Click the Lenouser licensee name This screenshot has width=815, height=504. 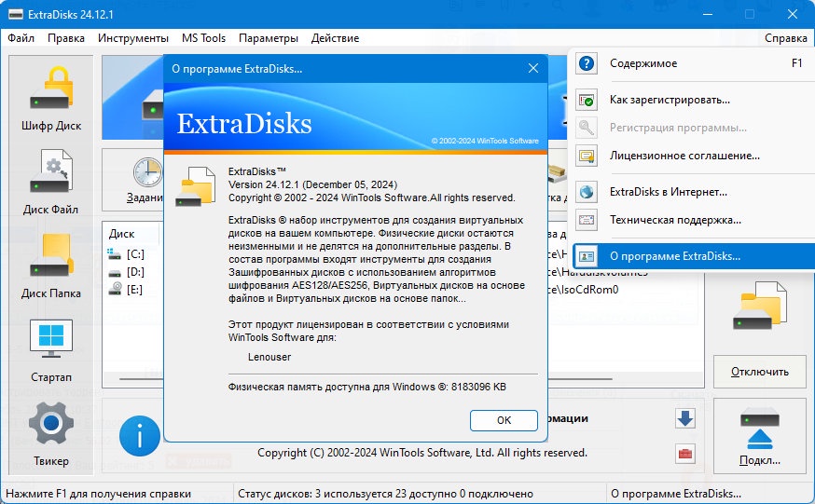269,357
